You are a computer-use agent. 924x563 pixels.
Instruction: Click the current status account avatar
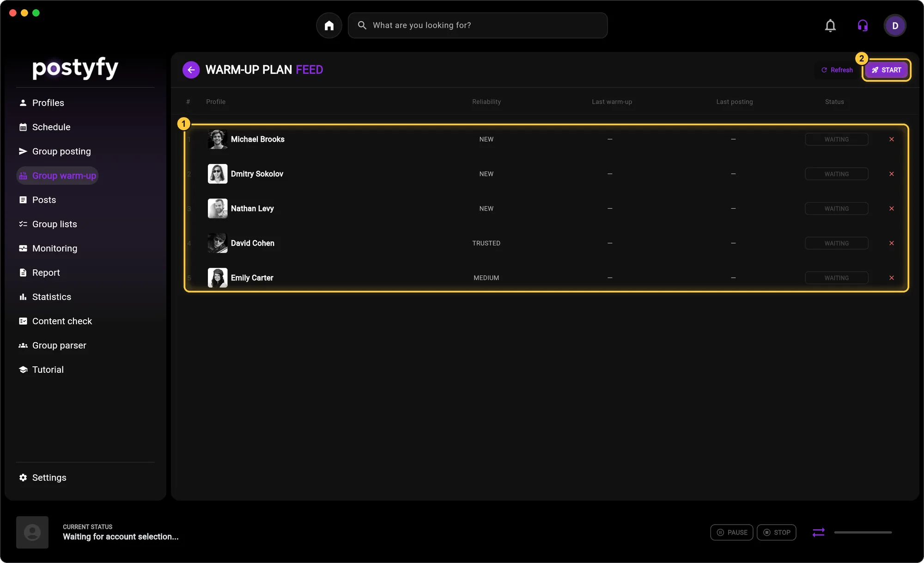[32, 533]
